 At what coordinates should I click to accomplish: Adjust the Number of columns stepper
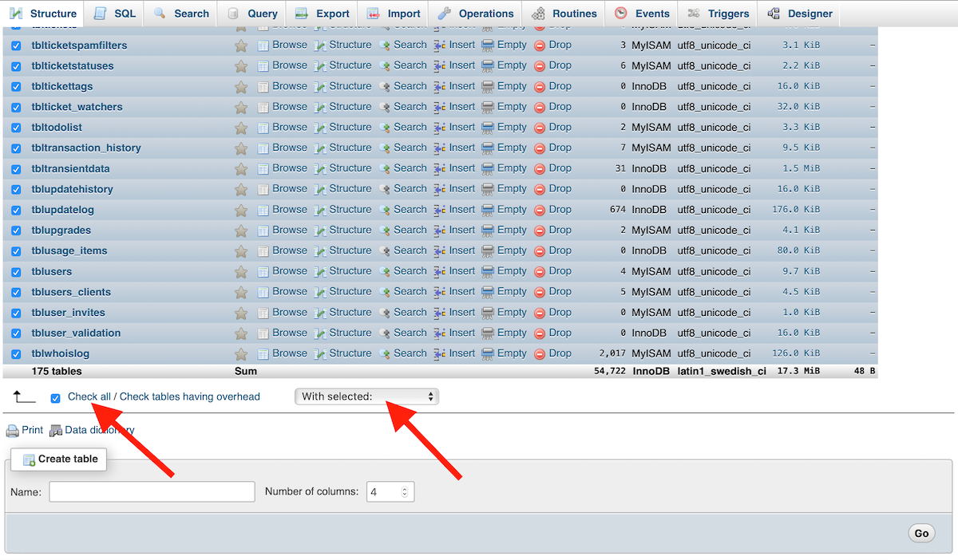point(404,492)
